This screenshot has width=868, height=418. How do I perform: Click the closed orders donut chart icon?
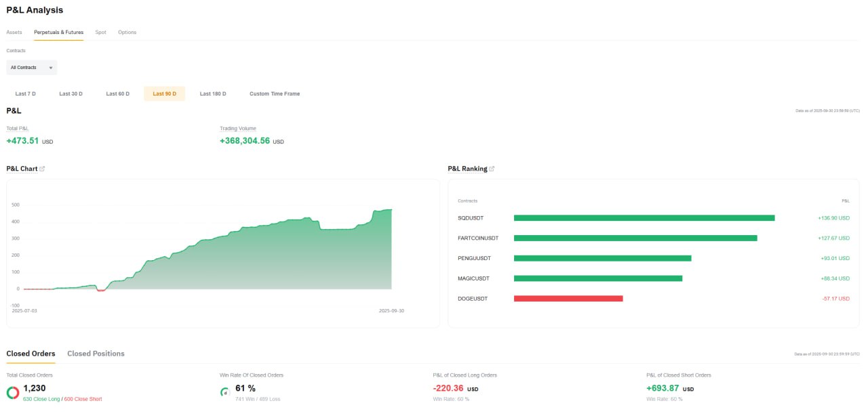coord(13,393)
